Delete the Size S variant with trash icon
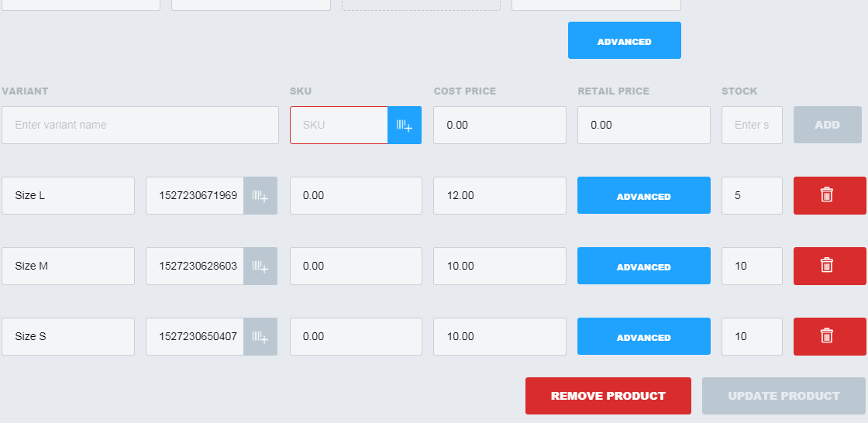This screenshot has height=423, width=868. click(829, 336)
